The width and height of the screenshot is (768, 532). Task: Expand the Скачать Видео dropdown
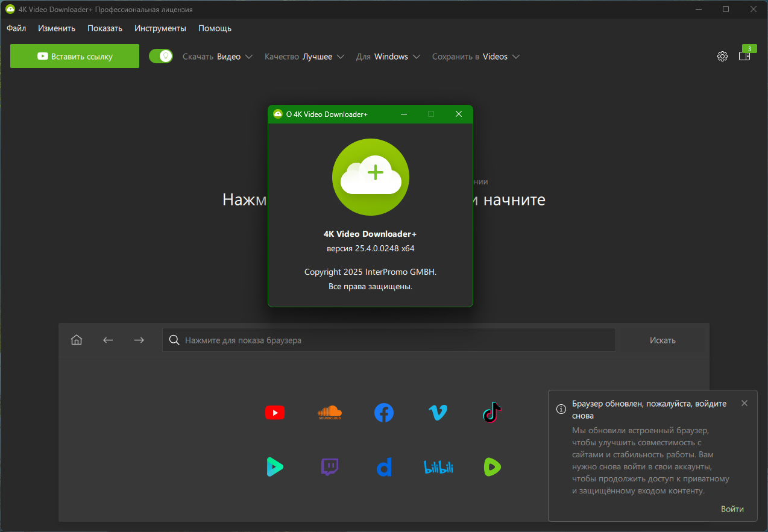coord(218,57)
